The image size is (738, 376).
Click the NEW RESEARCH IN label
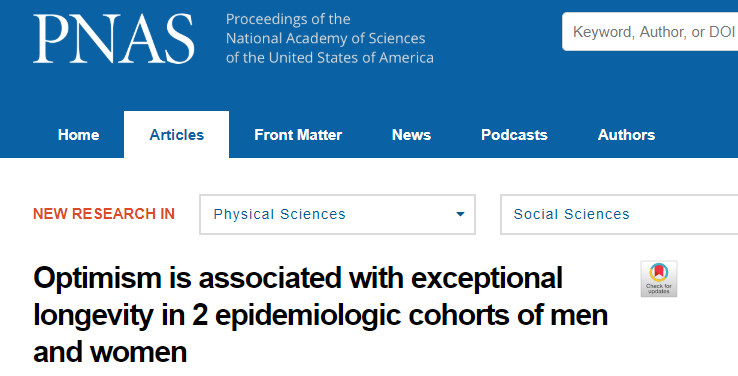[x=104, y=214]
